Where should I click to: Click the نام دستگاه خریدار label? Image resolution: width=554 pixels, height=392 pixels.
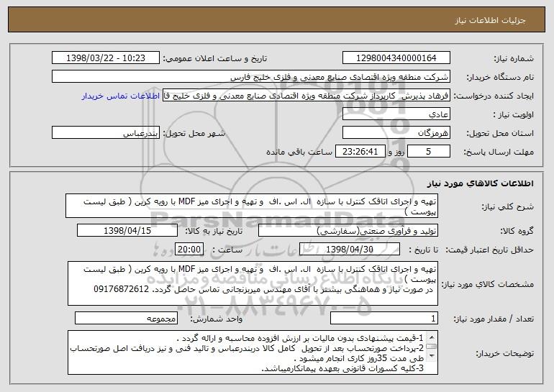[x=500, y=78]
